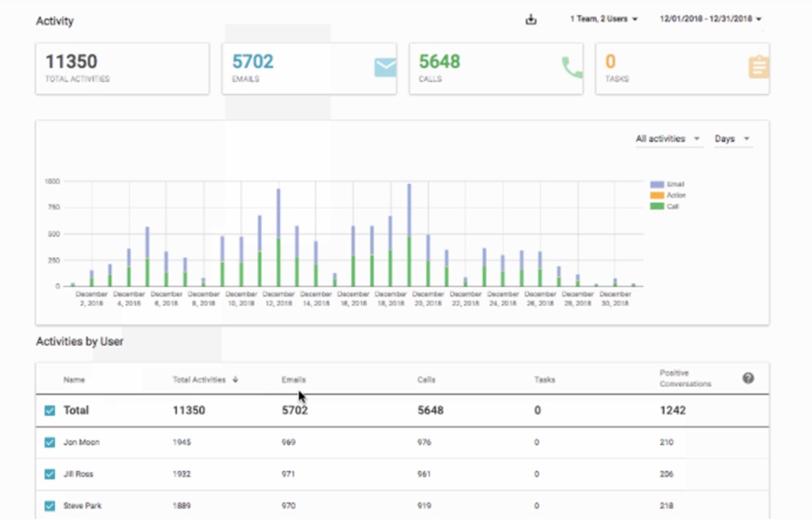This screenshot has height=526, width=812.
Task: Change the Days grouping dropdown
Action: click(x=732, y=139)
